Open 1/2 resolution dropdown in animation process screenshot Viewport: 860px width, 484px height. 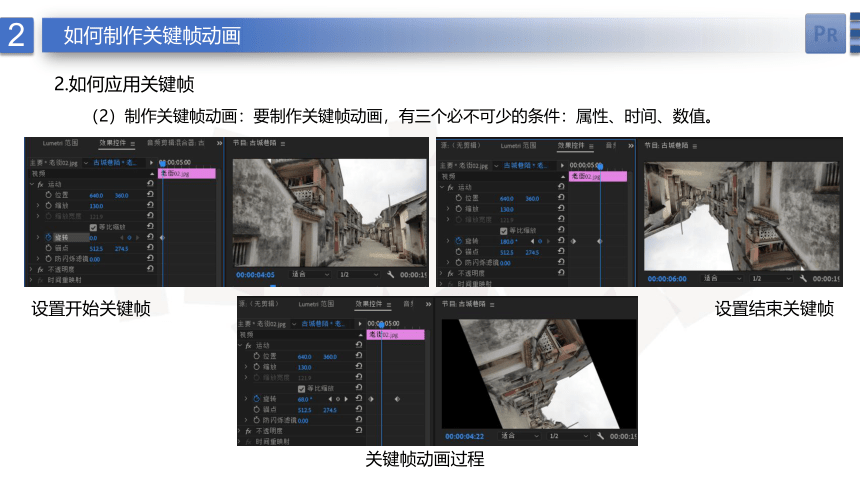tap(569, 436)
